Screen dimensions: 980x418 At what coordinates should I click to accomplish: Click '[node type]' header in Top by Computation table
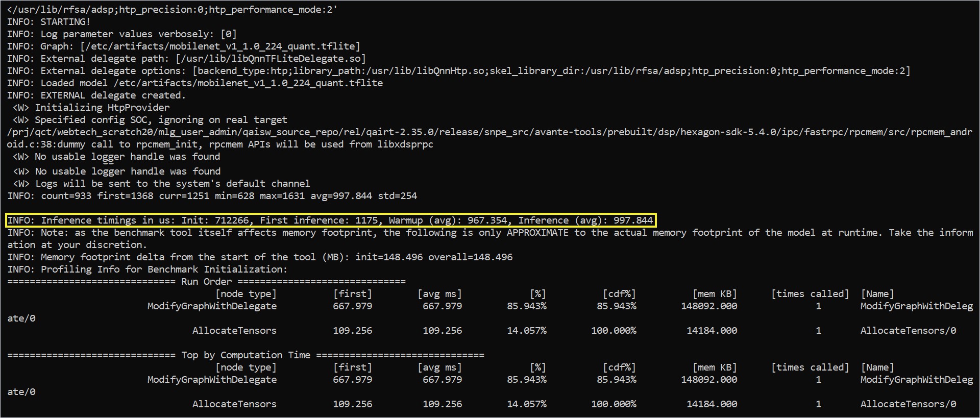tap(246, 367)
